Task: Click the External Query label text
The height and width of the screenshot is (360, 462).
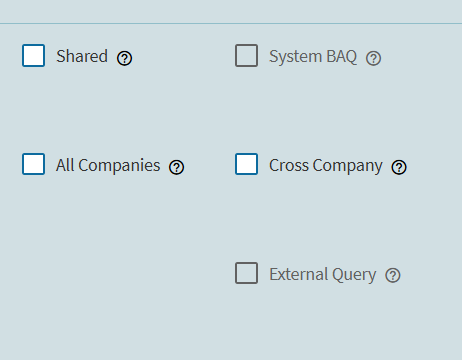Action: (323, 274)
